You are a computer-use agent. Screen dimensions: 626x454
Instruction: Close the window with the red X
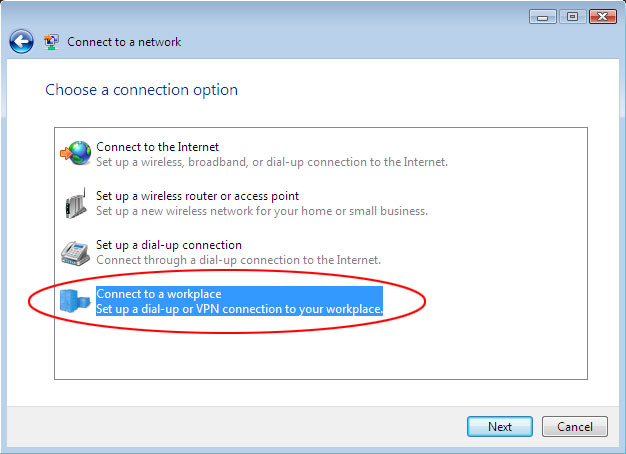coord(602,17)
